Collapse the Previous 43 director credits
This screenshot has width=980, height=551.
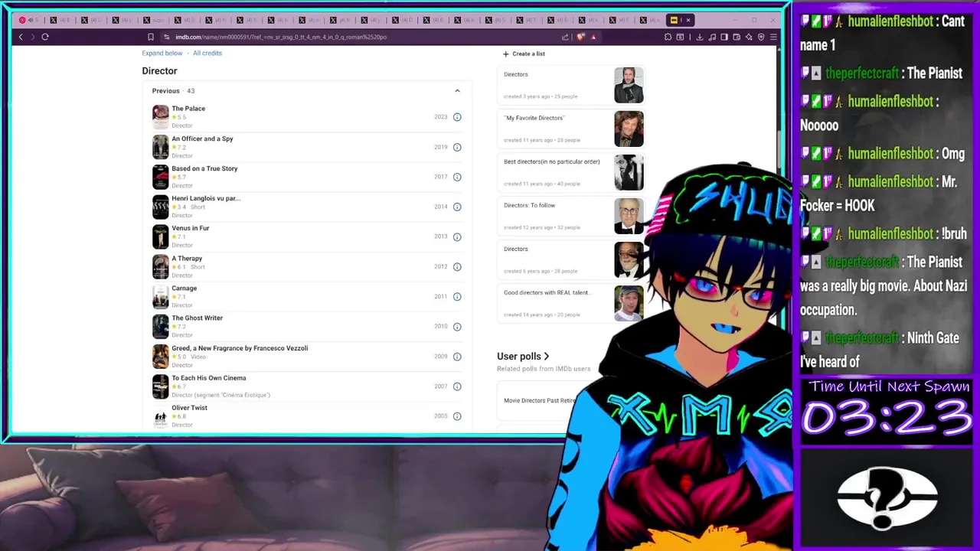tap(457, 91)
